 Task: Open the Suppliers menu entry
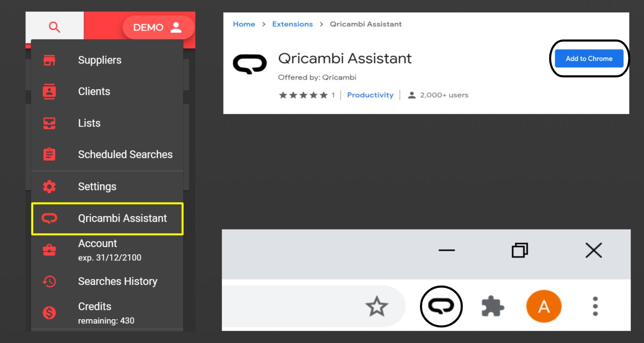click(x=107, y=60)
